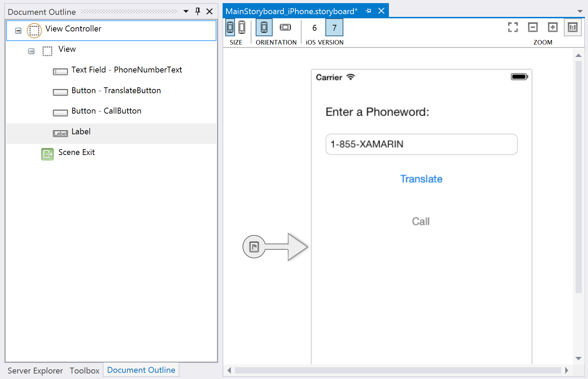Set iOS version to 6
The image size is (588, 379).
pos(314,28)
